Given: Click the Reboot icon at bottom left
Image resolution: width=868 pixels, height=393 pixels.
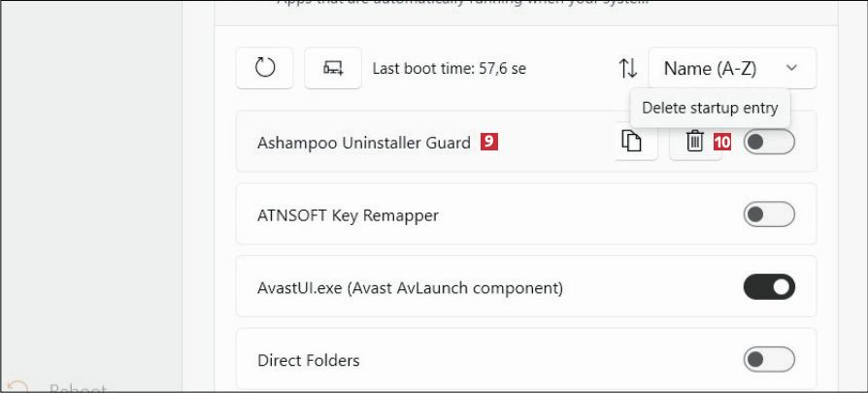Looking at the screenshot, I should pyautogui.click(x=17, y=386).
